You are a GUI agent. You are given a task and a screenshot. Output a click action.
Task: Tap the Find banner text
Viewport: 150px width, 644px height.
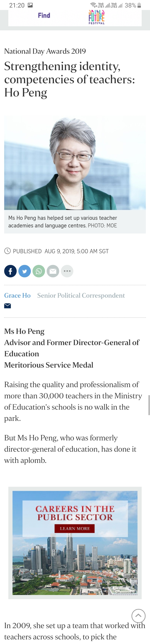44,16
